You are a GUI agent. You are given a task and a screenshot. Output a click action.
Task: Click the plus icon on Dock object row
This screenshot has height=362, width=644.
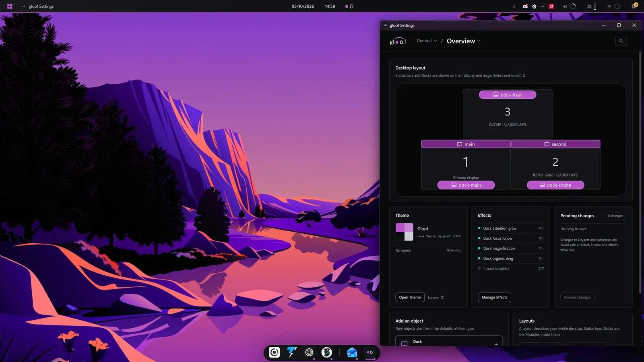tap(496, 344)
